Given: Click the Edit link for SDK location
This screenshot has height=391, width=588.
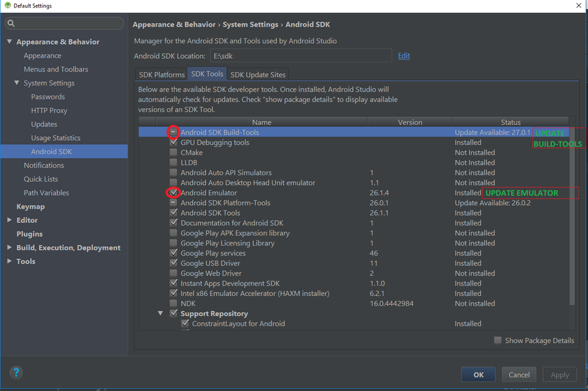Looking at the screenshot, I should [x=404, y=56].
